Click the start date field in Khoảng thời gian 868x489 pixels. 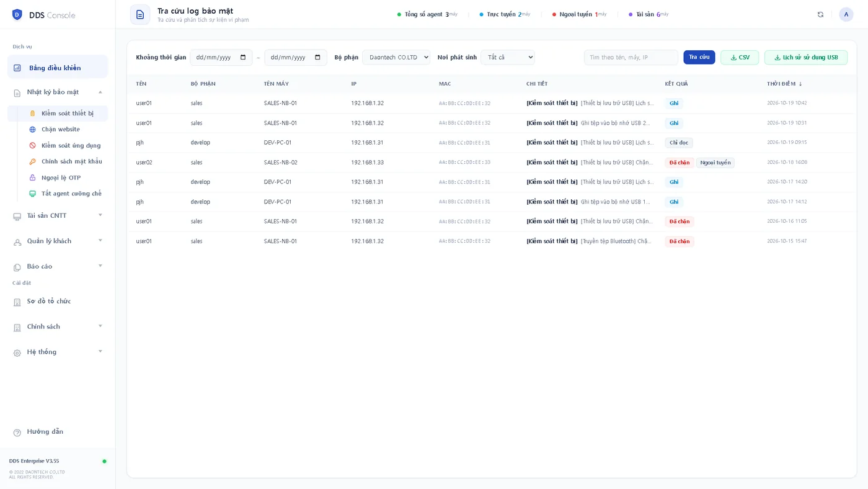[x=221, y=57]
